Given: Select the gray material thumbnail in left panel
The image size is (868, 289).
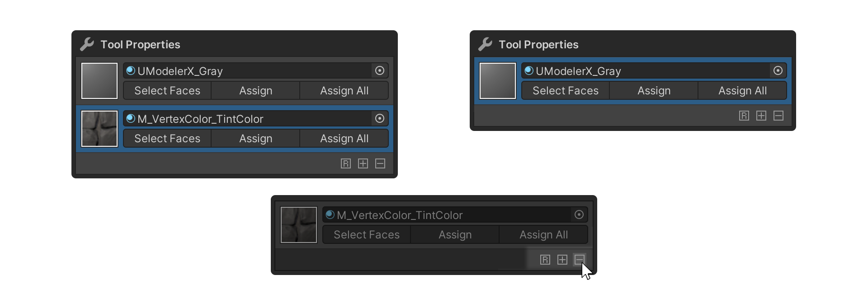Looking at the screenshot, I should click(x=99, y=81).
